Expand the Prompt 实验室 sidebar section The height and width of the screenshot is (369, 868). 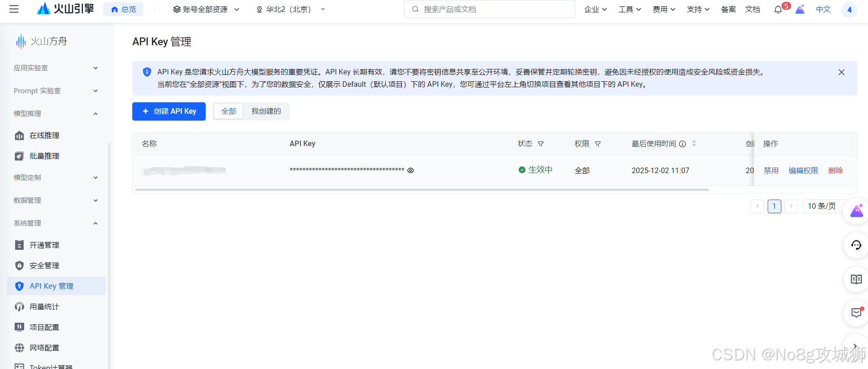56,91
